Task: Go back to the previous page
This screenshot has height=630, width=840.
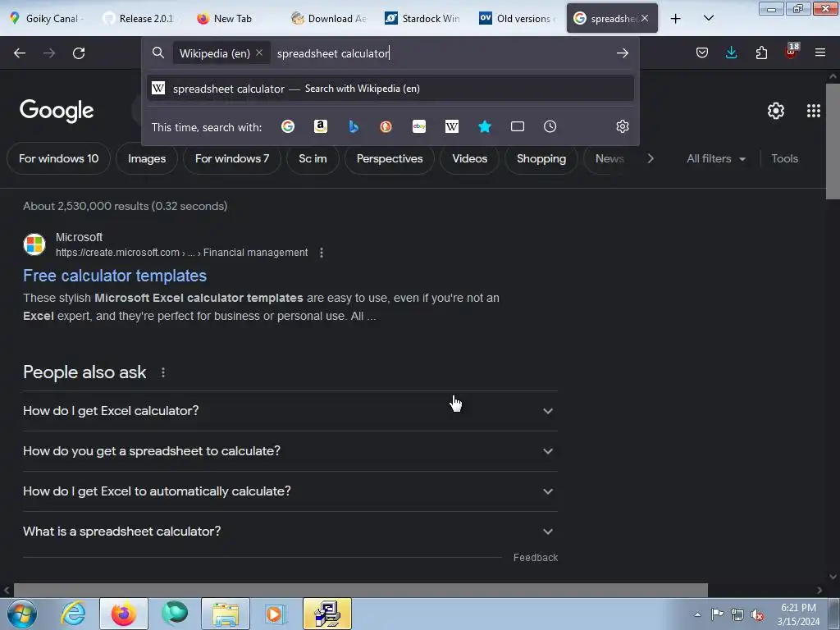Action: pos(20,53)
